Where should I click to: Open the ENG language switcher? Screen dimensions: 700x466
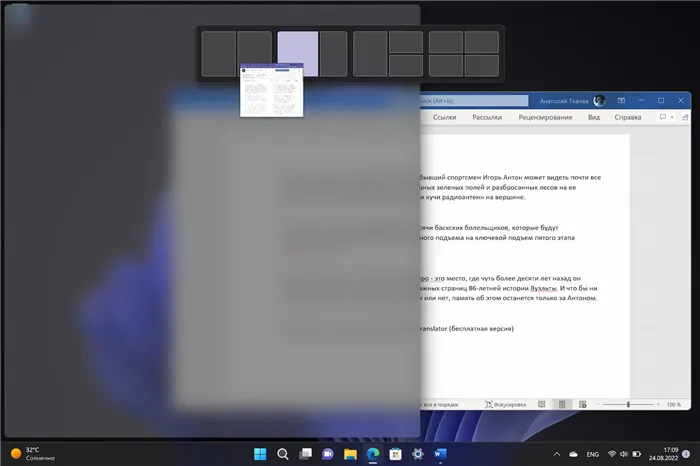click(592, 454)
